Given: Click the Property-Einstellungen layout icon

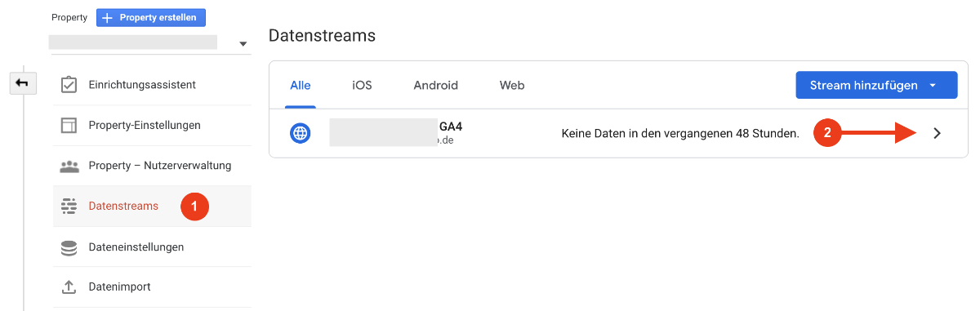Looking at the screenshot, I should [69, 126].
